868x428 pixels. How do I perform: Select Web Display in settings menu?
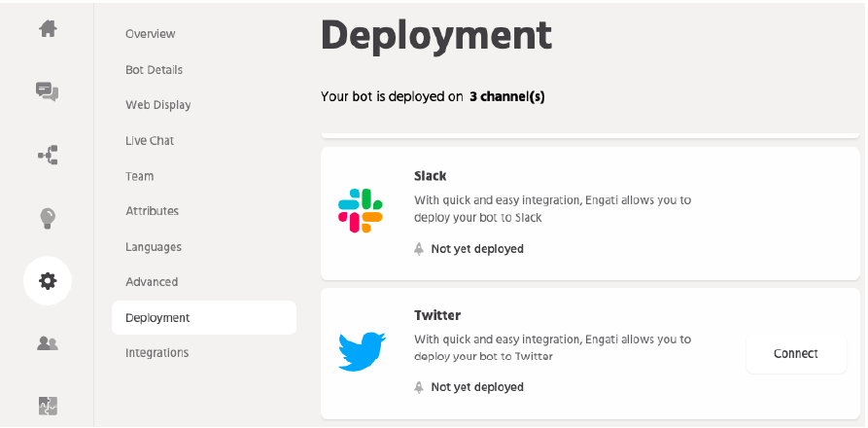pyautogui.click(x=157, y=105)
